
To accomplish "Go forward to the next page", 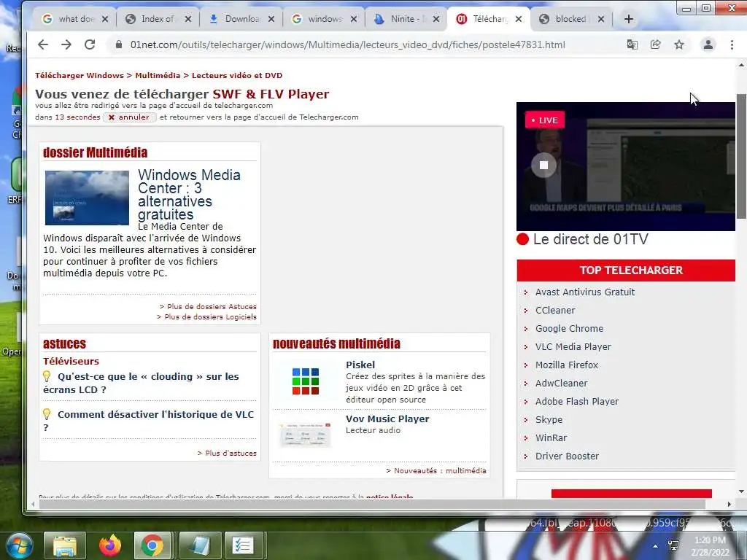I will pyautogui.click(x=66, y=44).
